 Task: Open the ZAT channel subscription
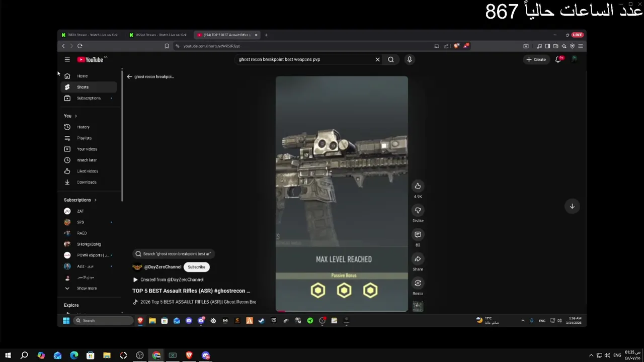(x=89, y=211)
